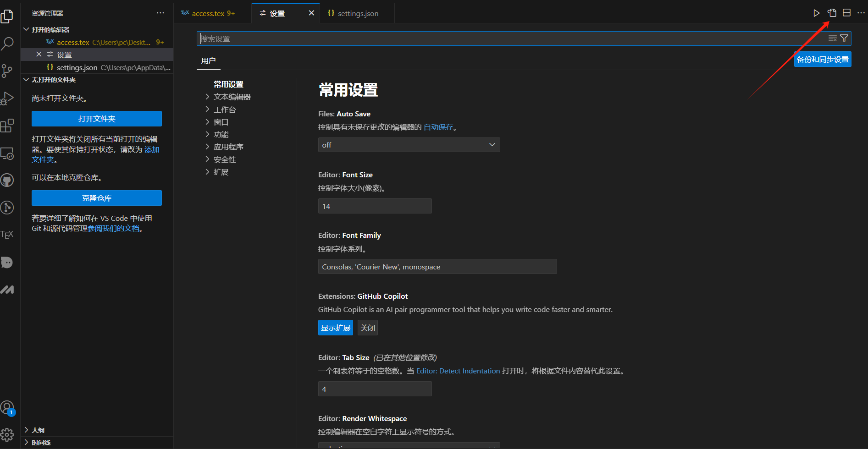The width and height of the screenshot is (868, 449).
Task: Close 设置 in the open editors list
Action: coord(39,55)
